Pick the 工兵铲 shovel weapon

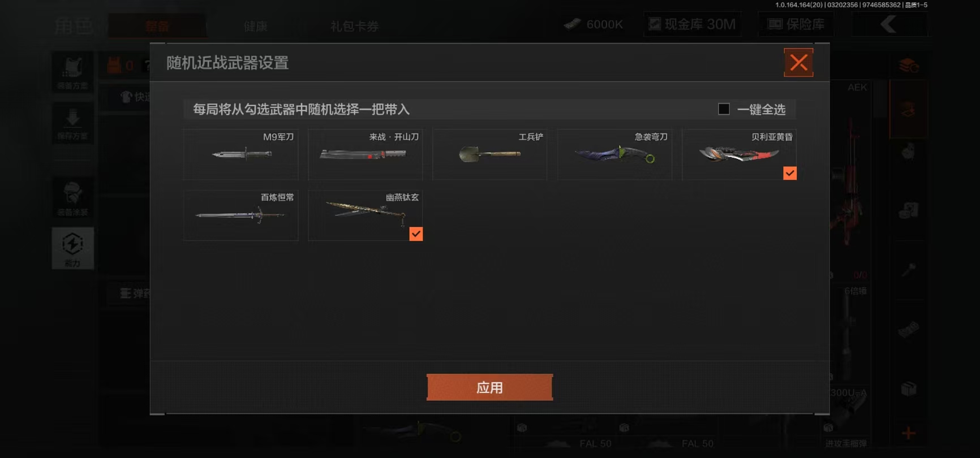pyautogui.click(x=490, y=154)
